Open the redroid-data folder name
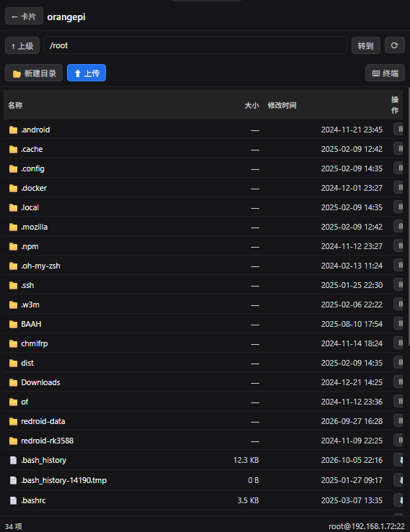Screen dimensions: 410x532 click(x=43, y=421)
